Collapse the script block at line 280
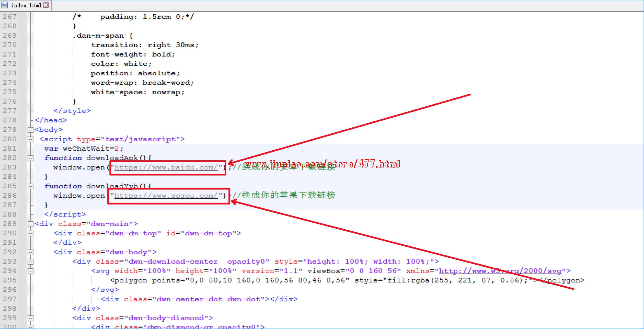Viewport: 644px width, 329px height. coord(31,139)
